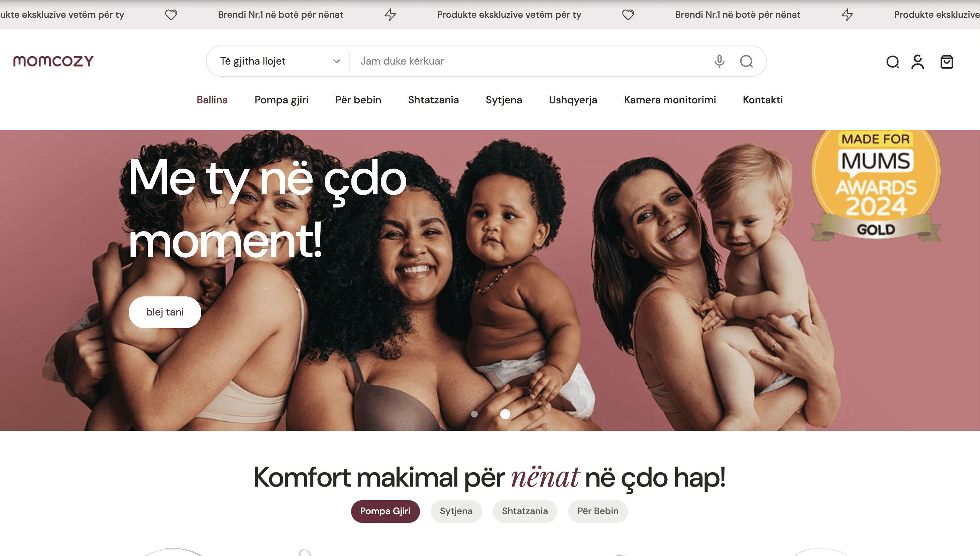Open the header search icon beside the account icon

pyautogui.click(x=892, y=62)
